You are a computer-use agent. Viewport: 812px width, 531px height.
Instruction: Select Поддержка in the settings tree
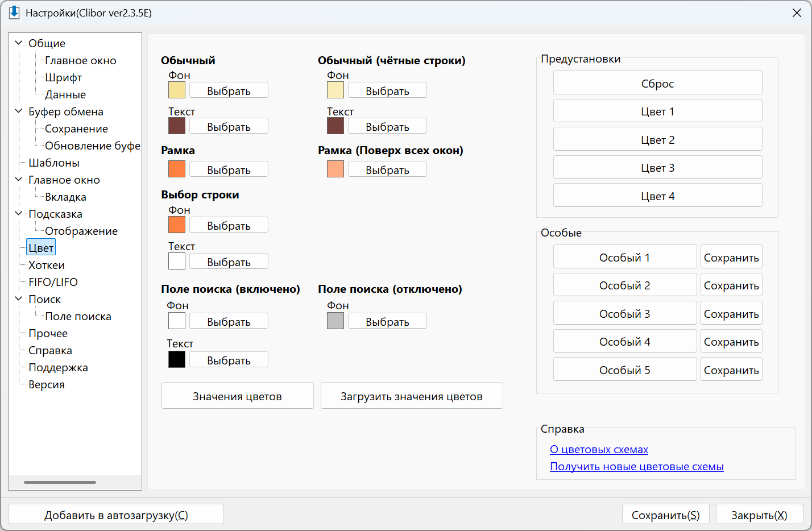[x=58, y=367]
